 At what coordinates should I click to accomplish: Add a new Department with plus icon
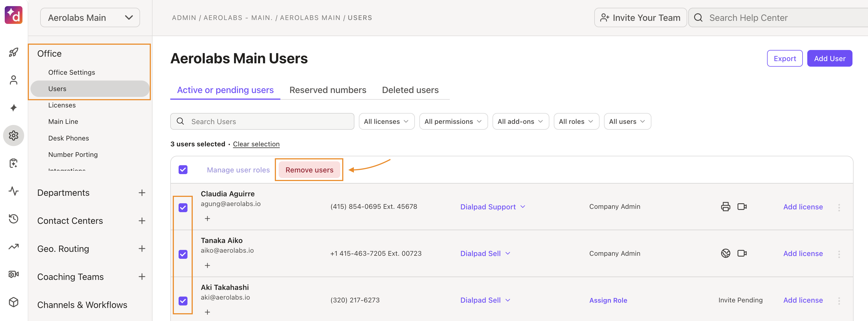142,193
